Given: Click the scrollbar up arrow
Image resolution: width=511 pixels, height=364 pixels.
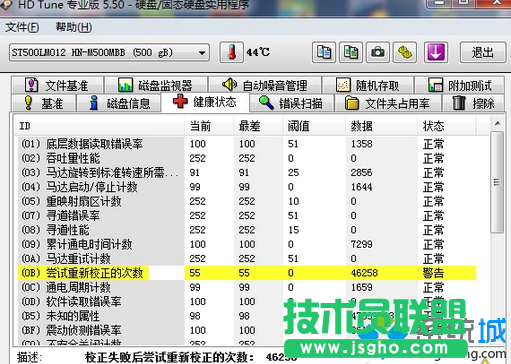Looking at the screenshot, I should click(497, 124).
